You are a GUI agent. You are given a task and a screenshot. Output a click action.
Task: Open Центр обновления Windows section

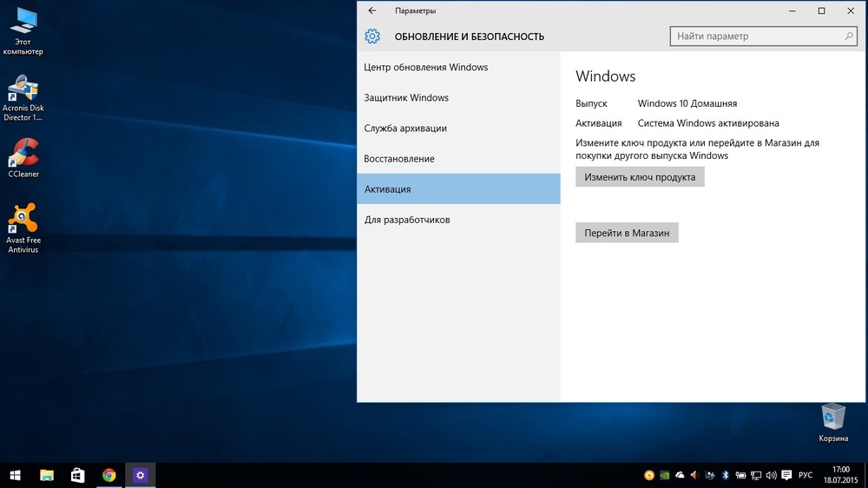tap(426, 67)
